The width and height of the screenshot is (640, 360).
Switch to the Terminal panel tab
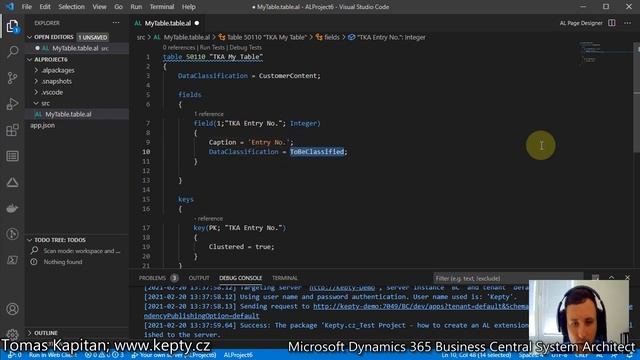point(285,278)
